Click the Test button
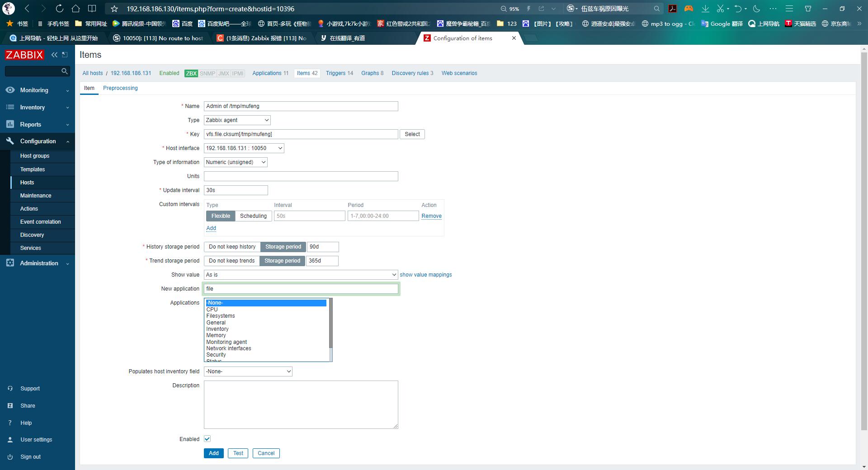The image size is (868, 470). (238, 453)
